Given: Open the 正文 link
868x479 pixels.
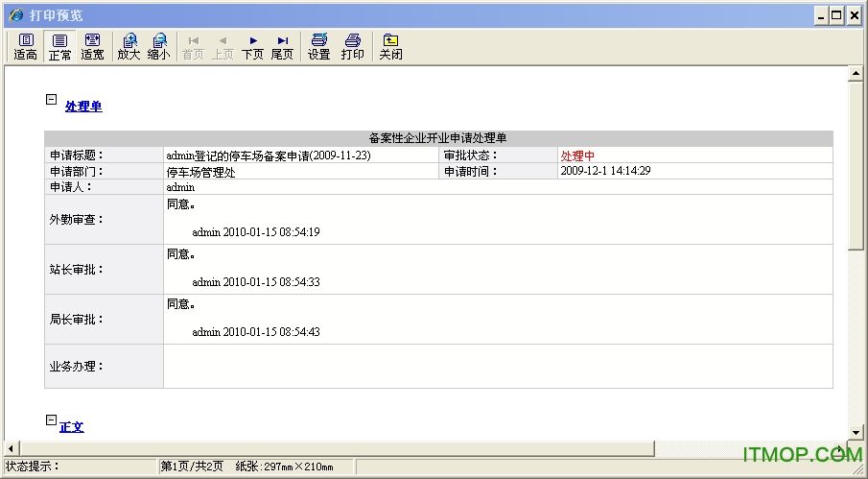Looking at the screenshot, I should tap(72, 427).
